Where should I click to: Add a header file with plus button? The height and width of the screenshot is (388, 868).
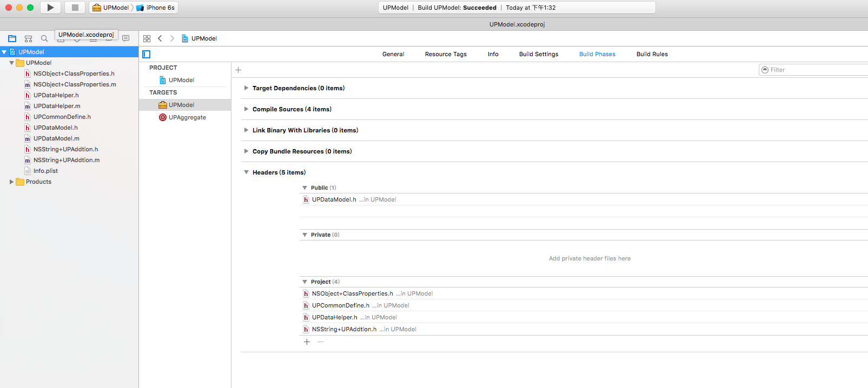point(307,342)
